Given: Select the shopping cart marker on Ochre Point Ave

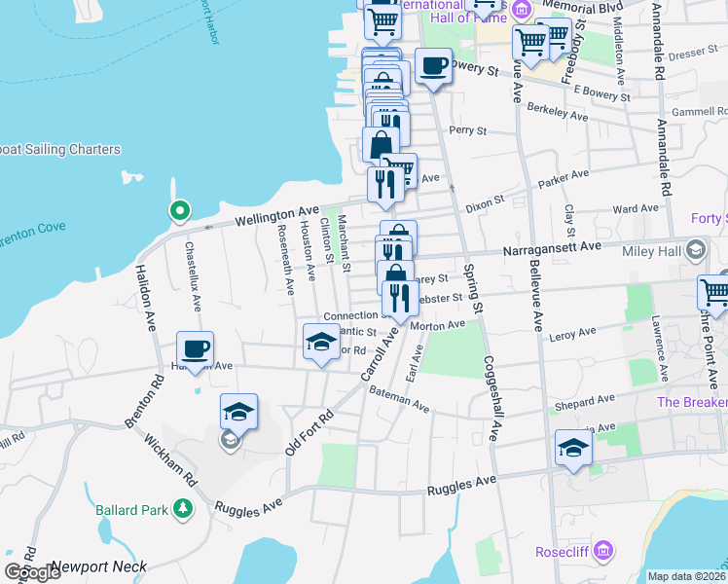Looking at the screenshot, I should point(715,293).
